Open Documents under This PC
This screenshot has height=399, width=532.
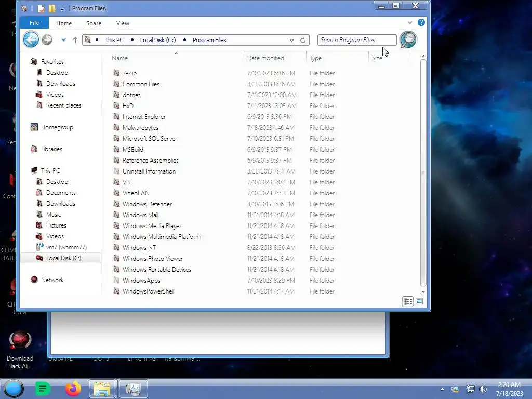click(61, 193)
